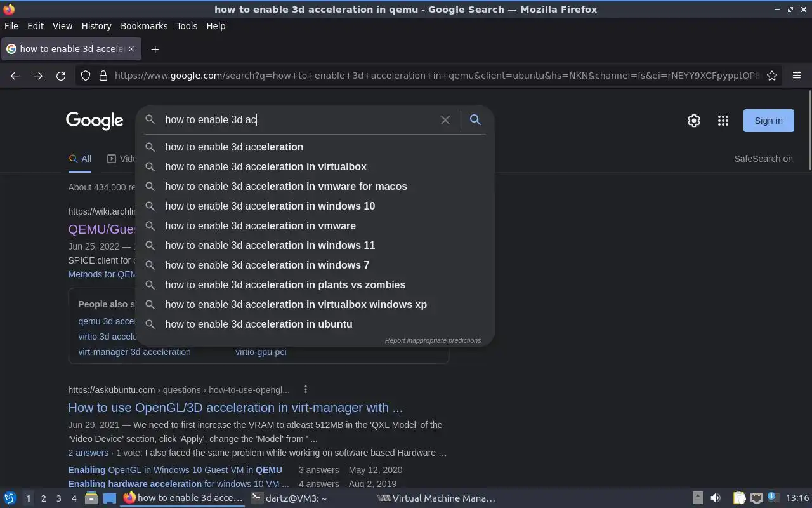Screen dimensions: 812x508
Task: Open the File menu
Action: [11, 26]
